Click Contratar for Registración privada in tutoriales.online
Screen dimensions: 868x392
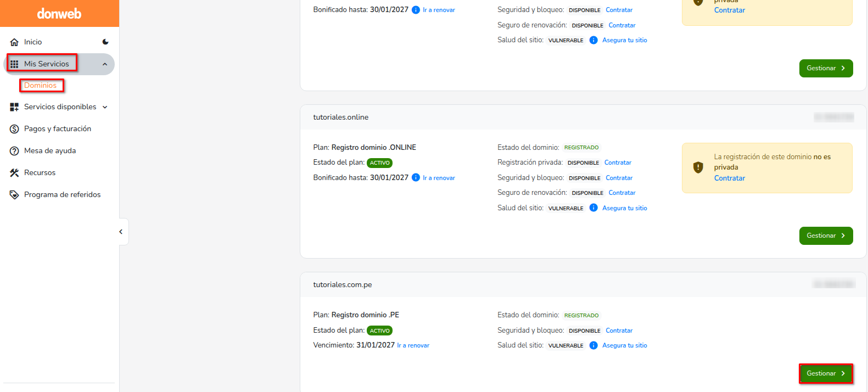point(618,163)
